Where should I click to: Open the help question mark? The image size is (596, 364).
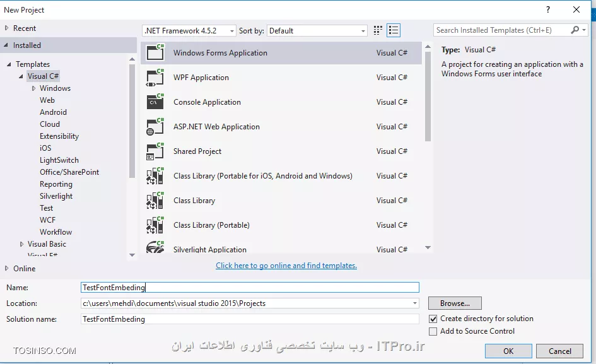pyautogui.click(x=547, y=10)
